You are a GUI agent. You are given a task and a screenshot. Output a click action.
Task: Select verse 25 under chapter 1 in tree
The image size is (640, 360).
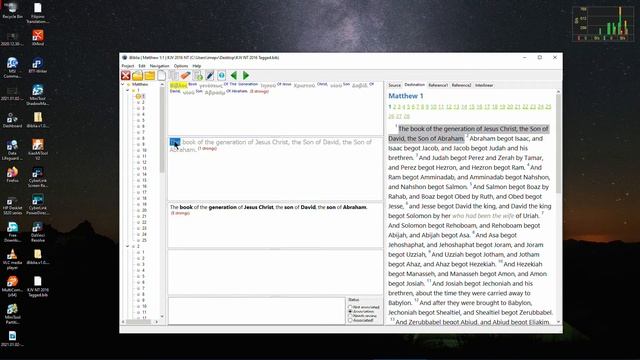144,240
